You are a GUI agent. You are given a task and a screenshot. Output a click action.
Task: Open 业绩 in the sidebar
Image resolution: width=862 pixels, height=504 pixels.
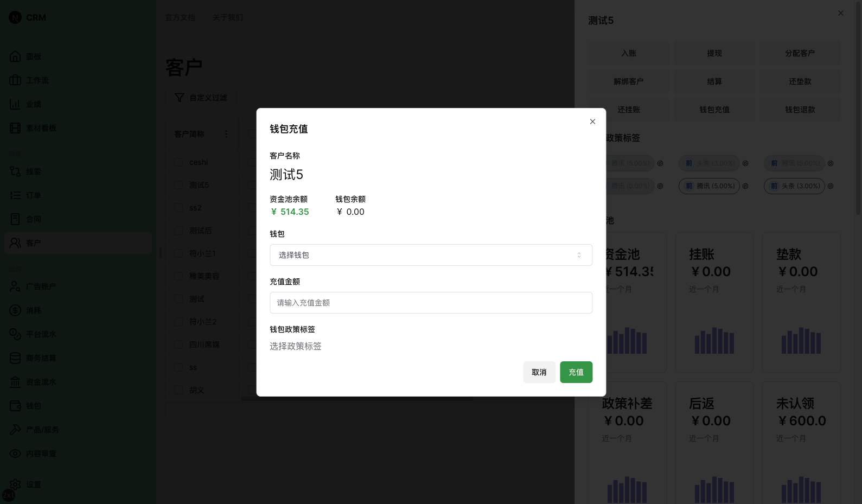[78, 104]
